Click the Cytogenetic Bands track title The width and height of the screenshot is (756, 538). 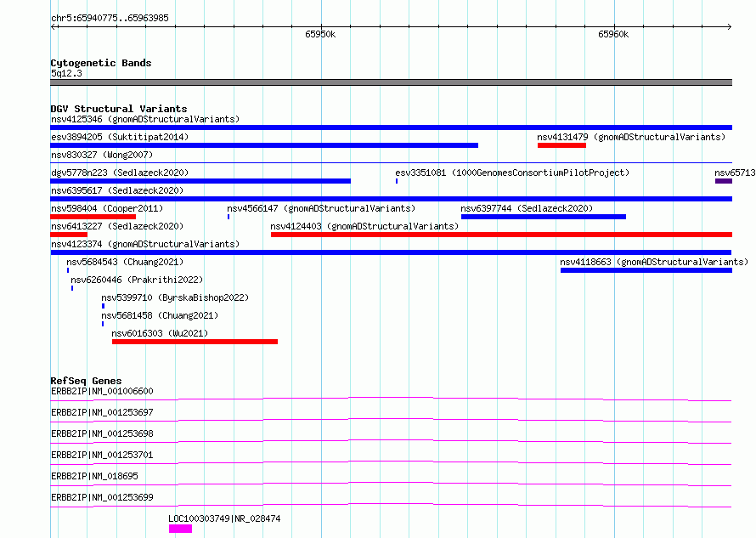(x=101, y=63)
